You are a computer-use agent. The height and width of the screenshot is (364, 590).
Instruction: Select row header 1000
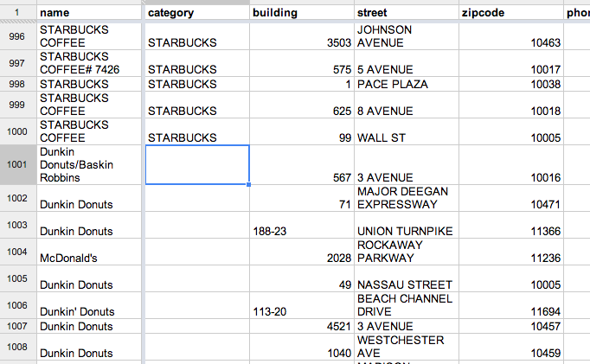pyautogui.click(x=18, y=131)
